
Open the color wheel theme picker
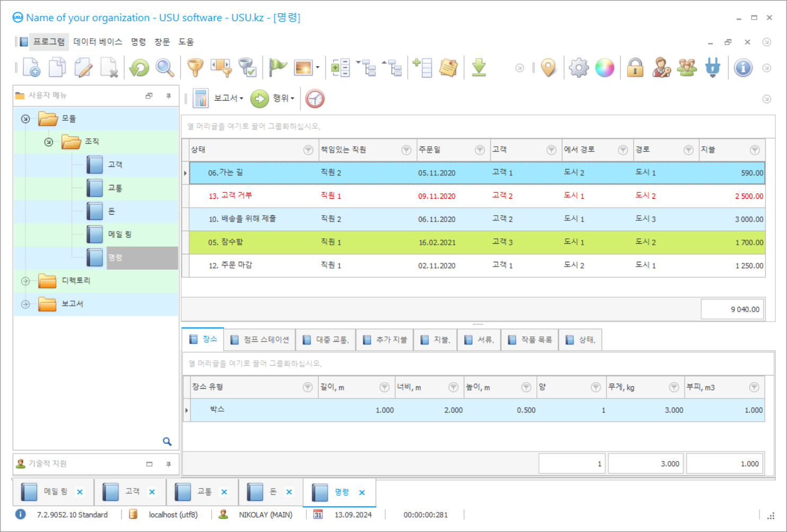pos(605,68)
